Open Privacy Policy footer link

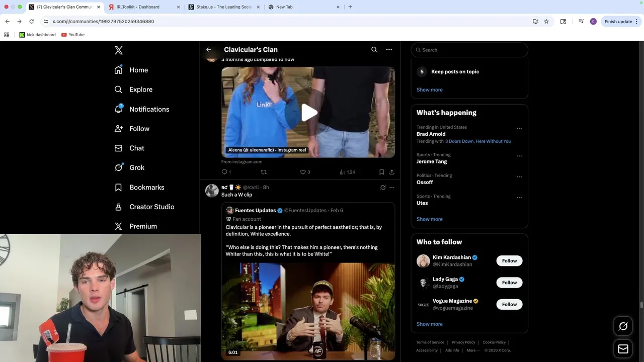pos(463,342)
